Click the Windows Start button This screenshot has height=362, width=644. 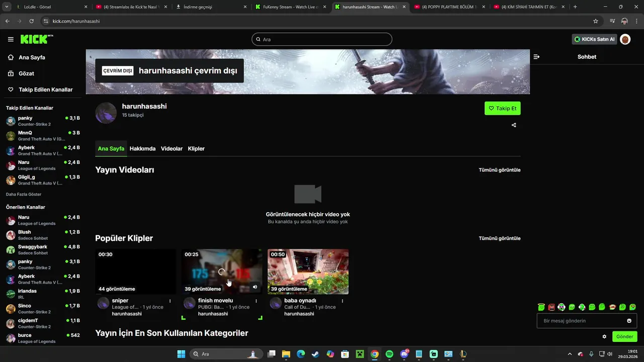[x=181, y=354]
